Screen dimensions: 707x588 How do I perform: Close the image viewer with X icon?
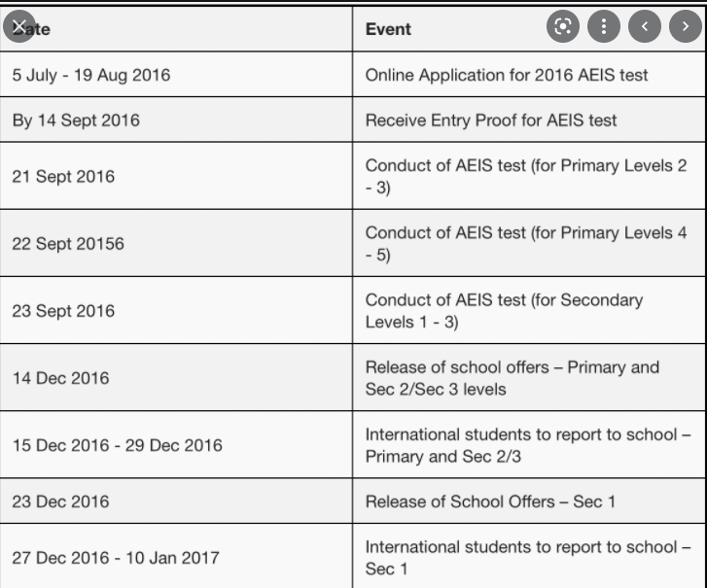(19, 26)
